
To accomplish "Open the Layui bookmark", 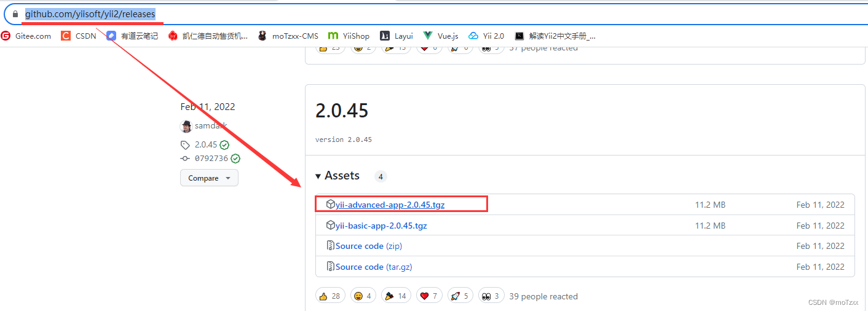I will [x=397, y=36].
